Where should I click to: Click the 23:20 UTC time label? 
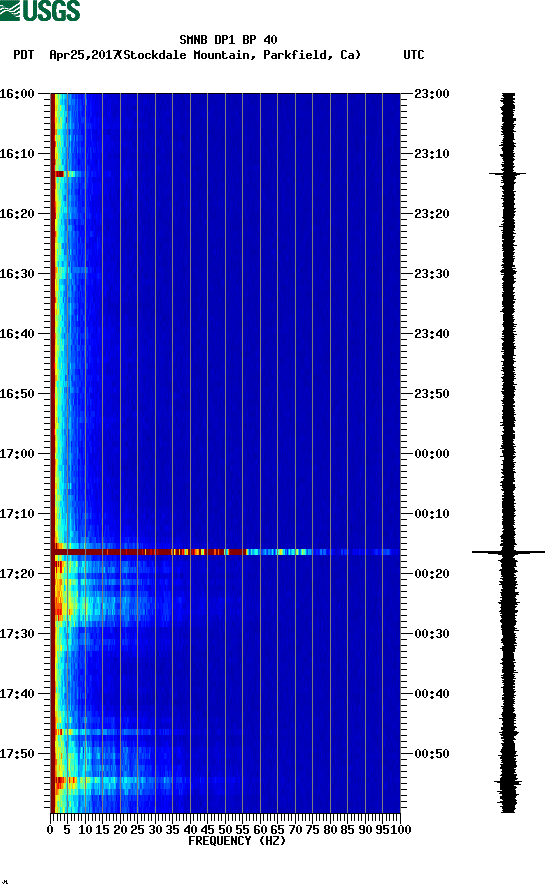coord(431,214)
